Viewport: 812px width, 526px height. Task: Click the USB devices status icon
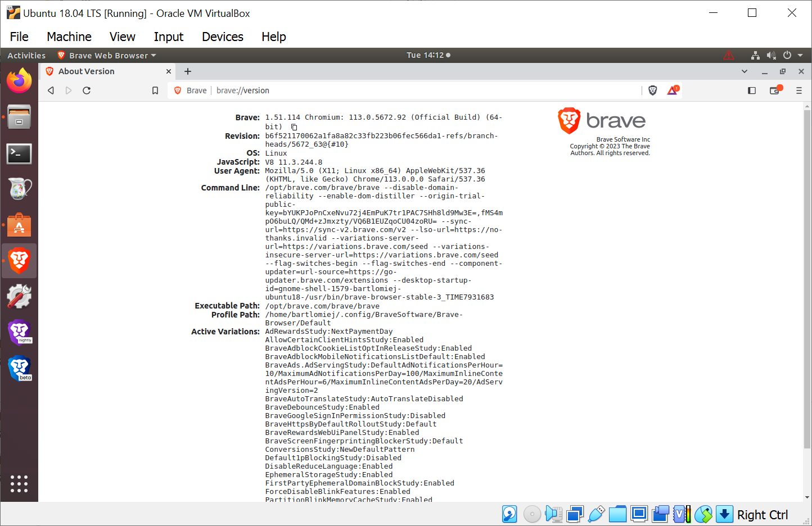(596, 514)
